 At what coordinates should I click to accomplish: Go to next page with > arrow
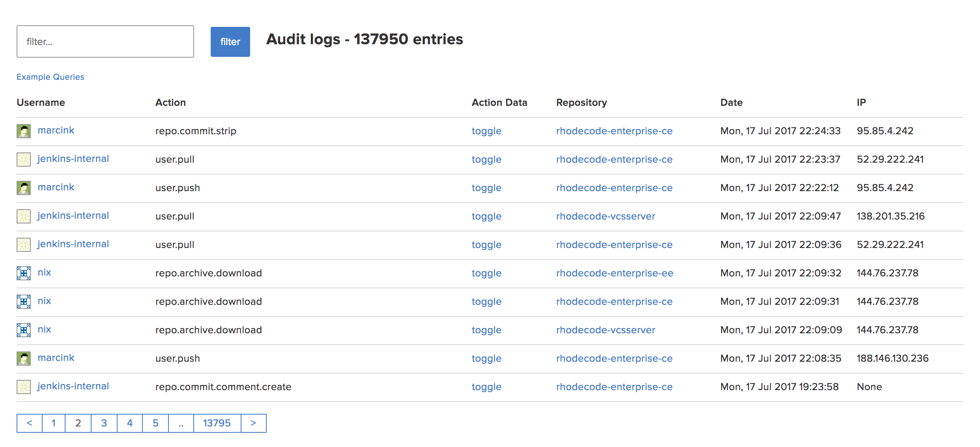click(253, 423)
